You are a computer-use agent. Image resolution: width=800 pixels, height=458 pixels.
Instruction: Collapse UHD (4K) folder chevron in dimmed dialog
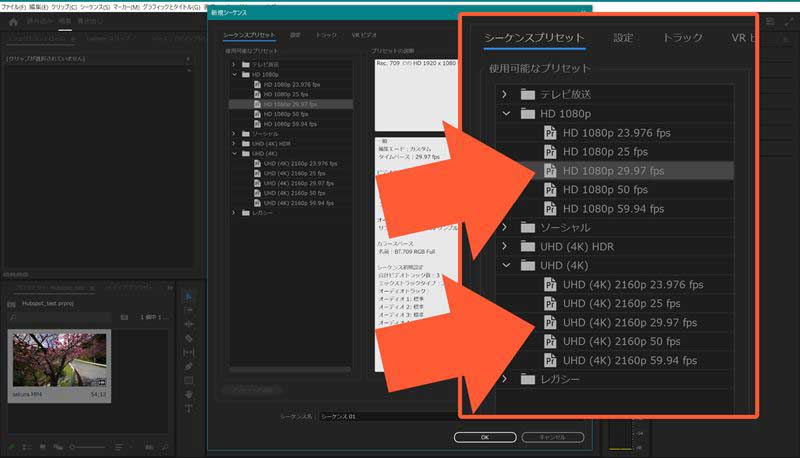click(234, 154)
